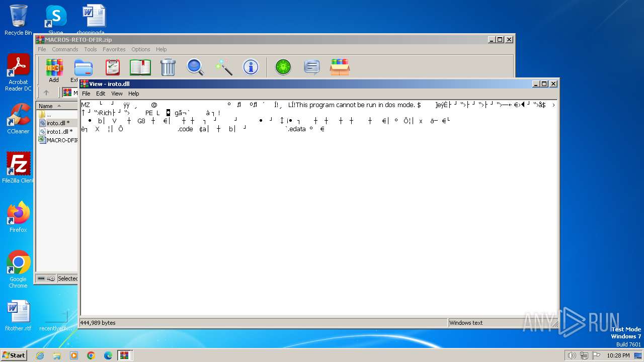Open Commands menu in WinRAR

[65, 49]
